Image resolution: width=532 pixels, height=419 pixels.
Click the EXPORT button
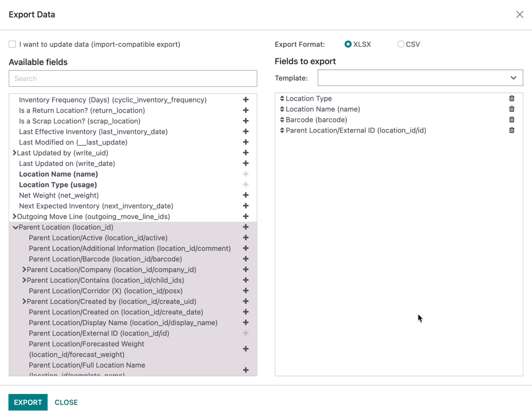coord(28,402)
